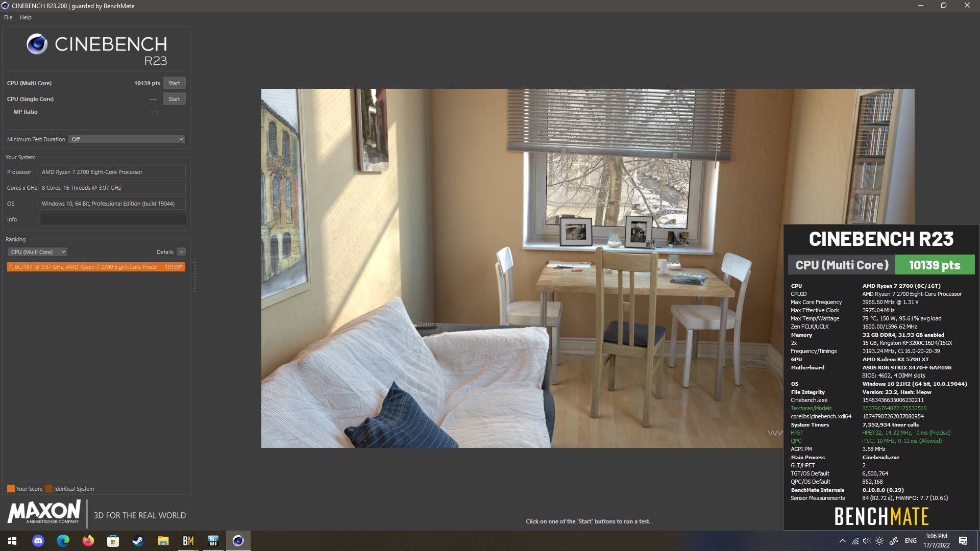
Task: Switch to the HWiNFO taskbar icon
Action: click(x=213, y=541)
